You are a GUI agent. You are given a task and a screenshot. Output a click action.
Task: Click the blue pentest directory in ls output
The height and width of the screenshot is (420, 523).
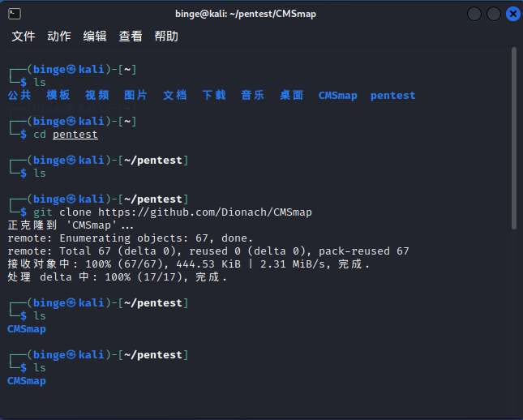393,96
